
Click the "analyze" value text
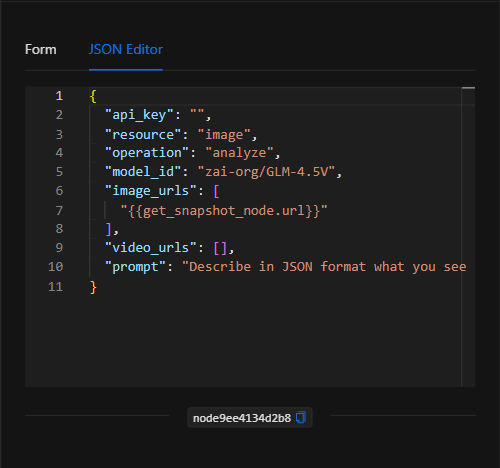tap(239, 153)
